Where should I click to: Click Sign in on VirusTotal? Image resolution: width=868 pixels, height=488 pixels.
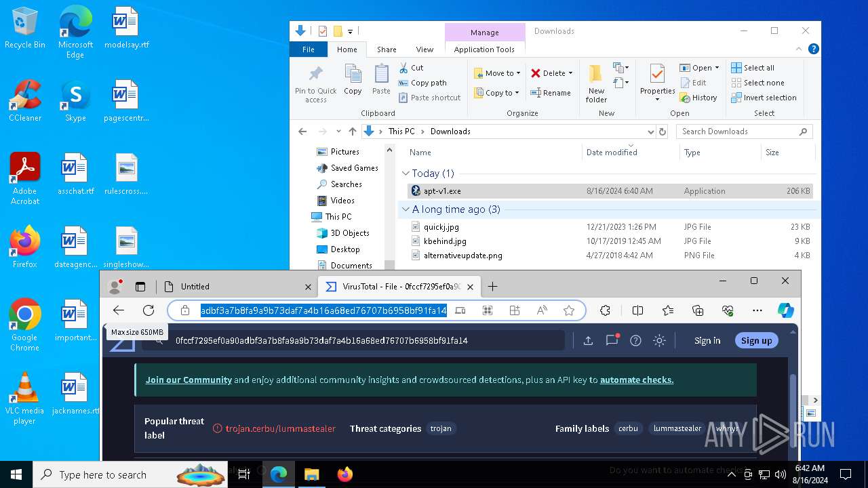707,340
